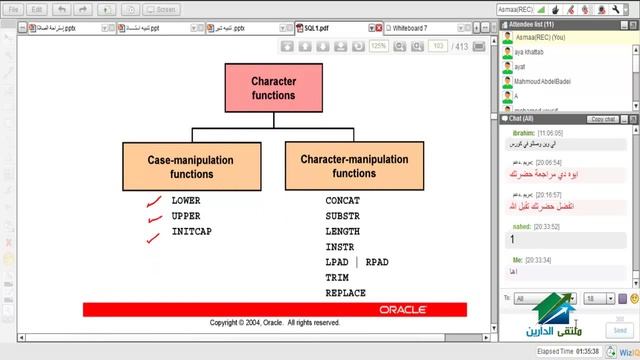Click the chat scroll down arrow
Screen dimensions: 640x360
pos(636,283)
